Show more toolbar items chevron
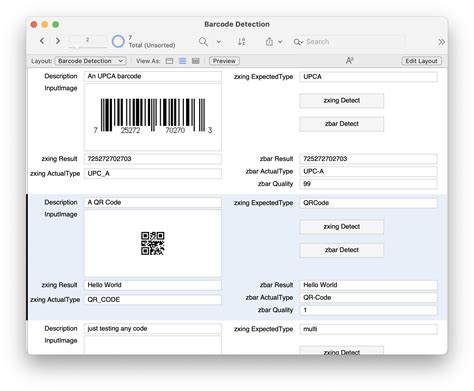 (x=441, y=42)
